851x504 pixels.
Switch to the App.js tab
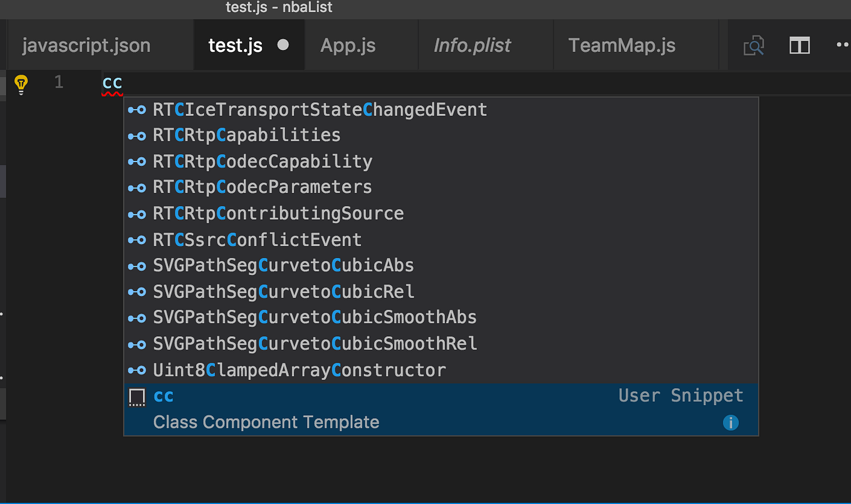click(x=348, y=45)
